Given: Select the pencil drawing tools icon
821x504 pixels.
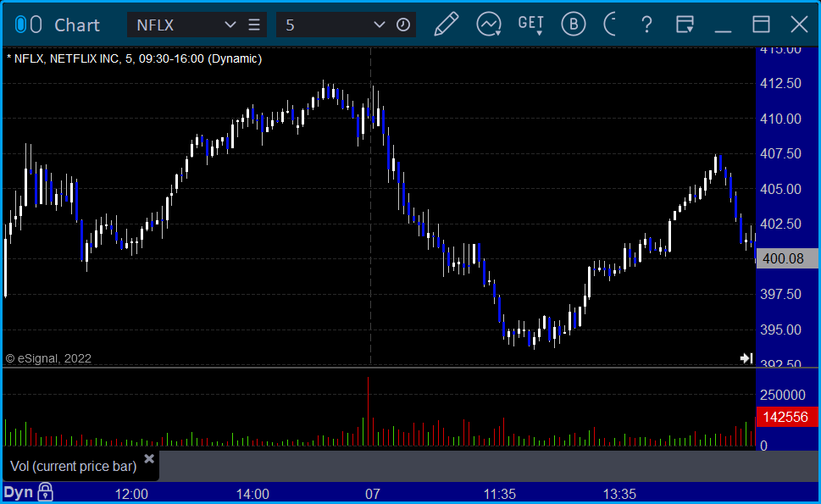Looking at the screenshot, I should click(x=447, y=25).
